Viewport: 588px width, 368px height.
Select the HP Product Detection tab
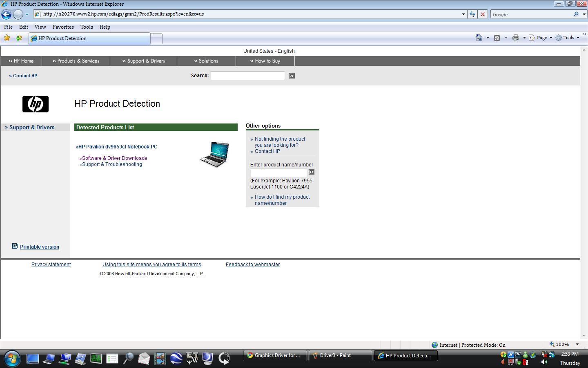[x=89, y=38]
